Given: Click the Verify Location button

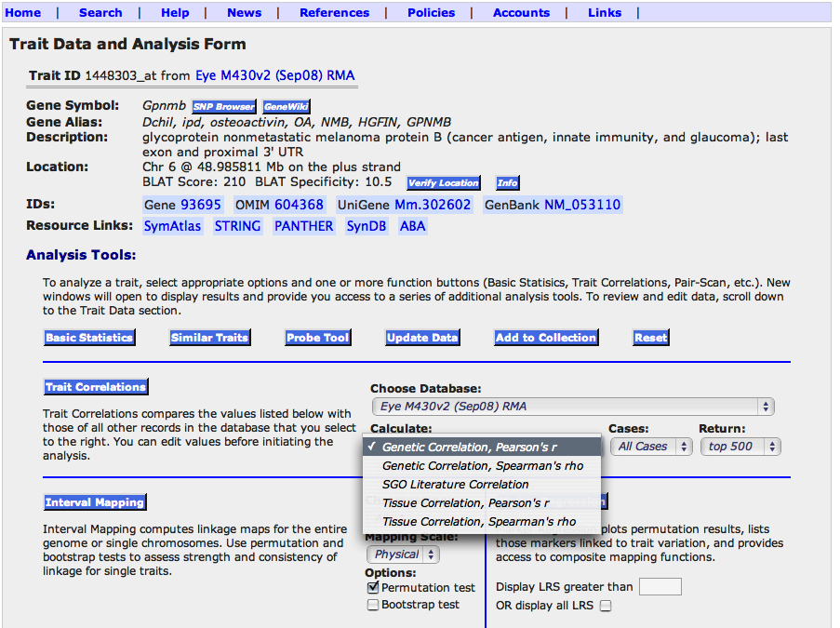Looking at the screenshot, I should (x=444, y=183).
